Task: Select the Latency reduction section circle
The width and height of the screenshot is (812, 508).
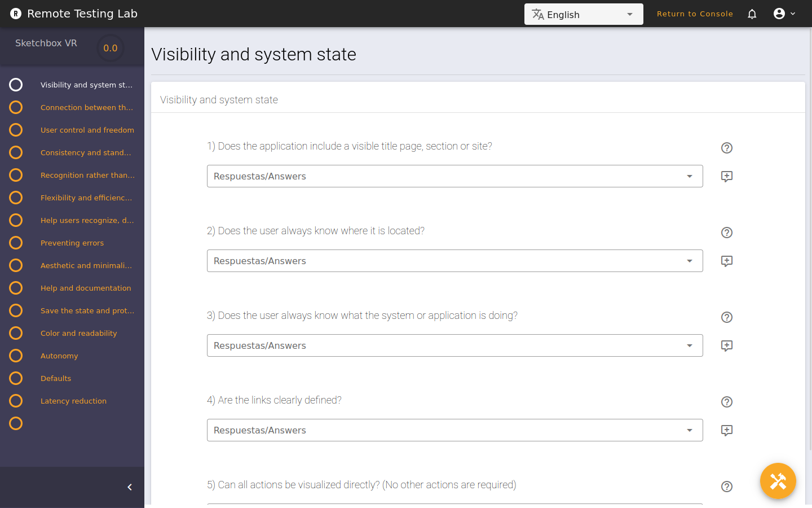Action: coord(15,401)
